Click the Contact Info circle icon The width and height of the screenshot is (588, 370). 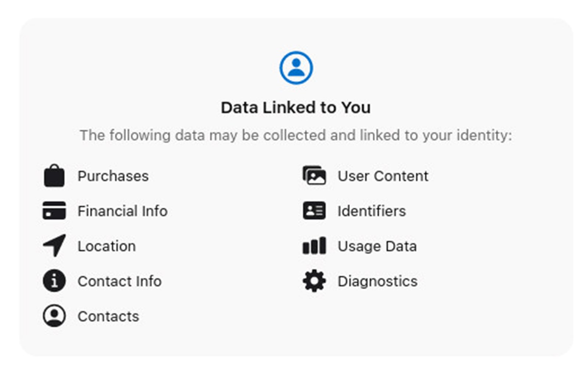[x=54, y=281]
